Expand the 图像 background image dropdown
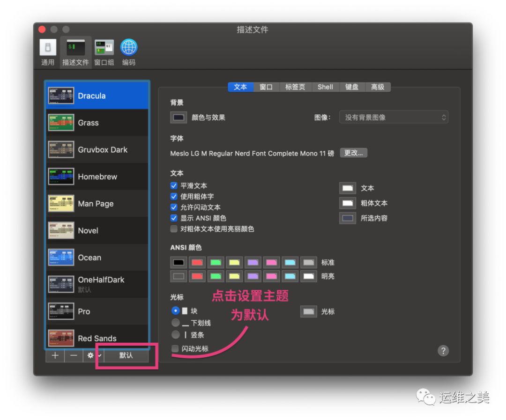This screenshot has width=506, height=420. (394, 118)
